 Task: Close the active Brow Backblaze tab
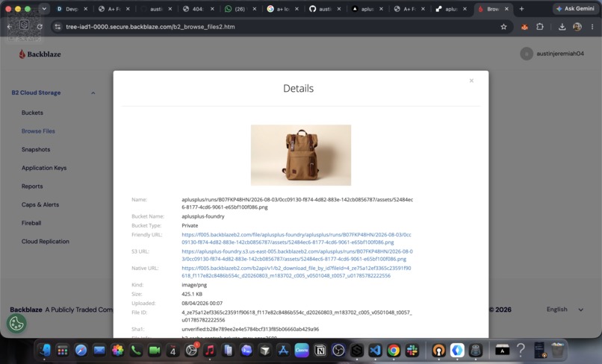(x=506, y=9)
